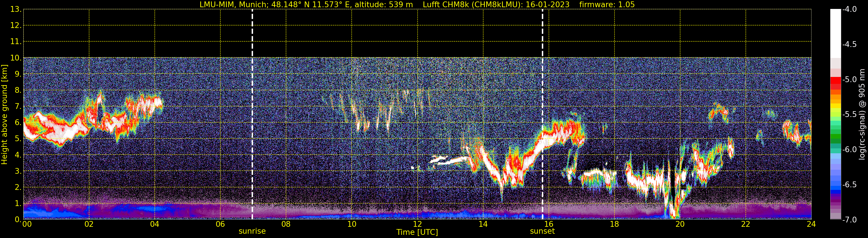This screenshot has width=868, height=238.
Task: Click the 'Time [UTC]' x-axis label
Action: point(417,232)
